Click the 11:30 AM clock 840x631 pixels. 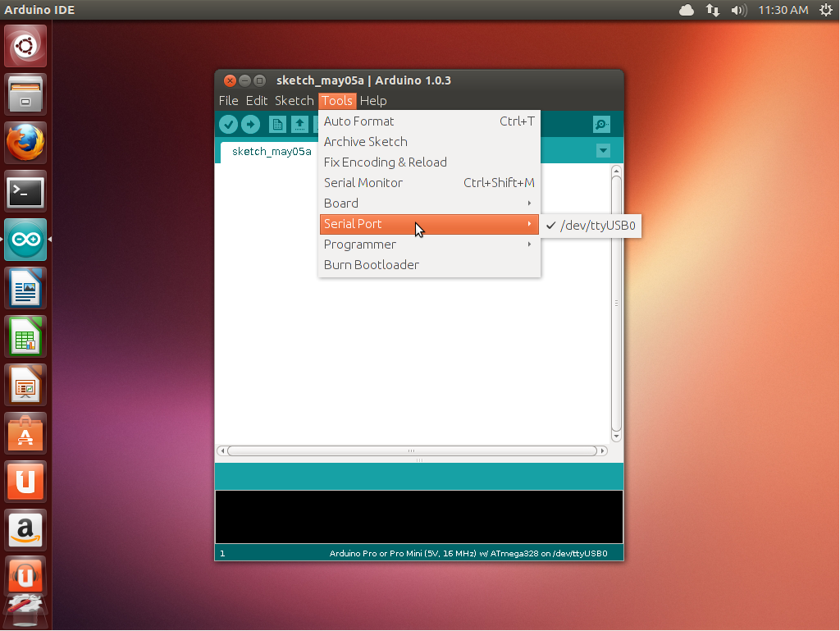click(783, 10)
